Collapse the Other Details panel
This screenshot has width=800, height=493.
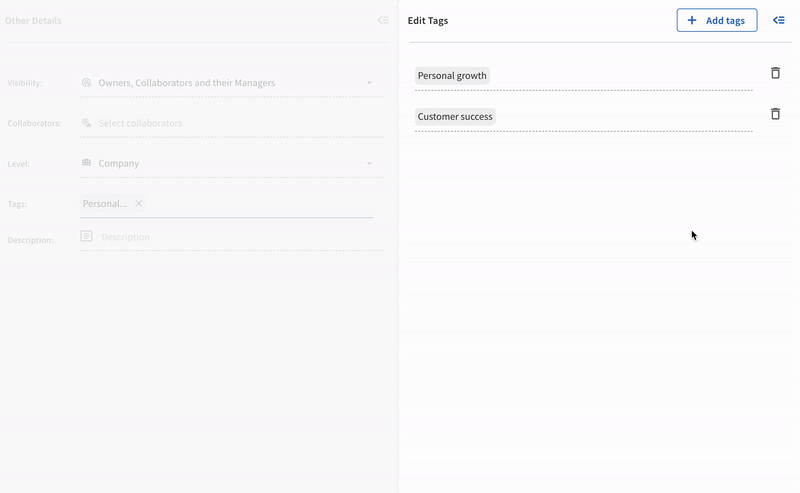coord(383,20)
